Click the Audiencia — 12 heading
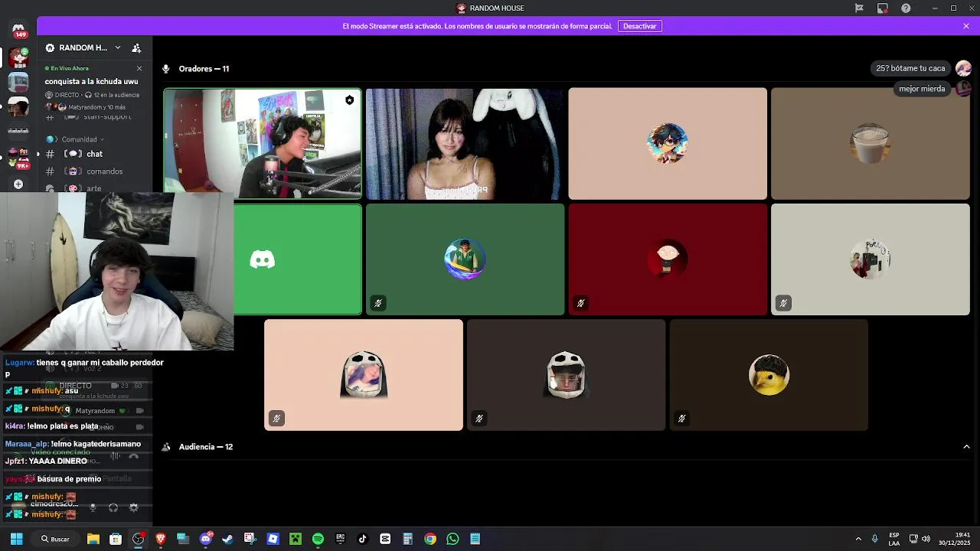This screenshot has width=980, height=551. [x=206, y=447]
